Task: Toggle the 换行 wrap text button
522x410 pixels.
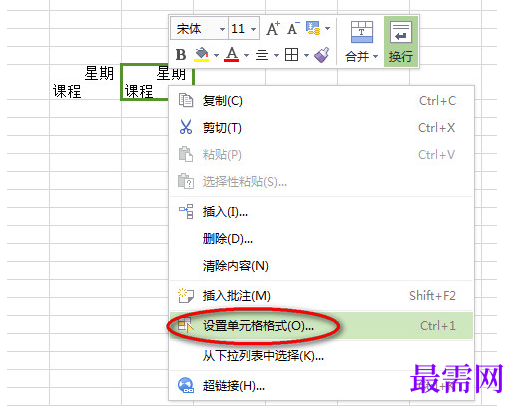Action: pos(401,42)
